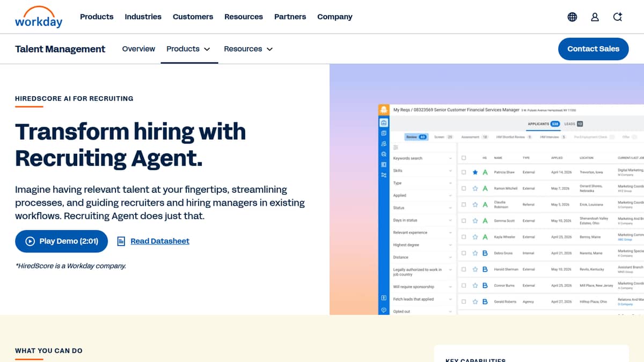644x362 pixels.
Task: Star the Debra Gross applicant row
Action: pyautogui.click(x=475, y=253)
